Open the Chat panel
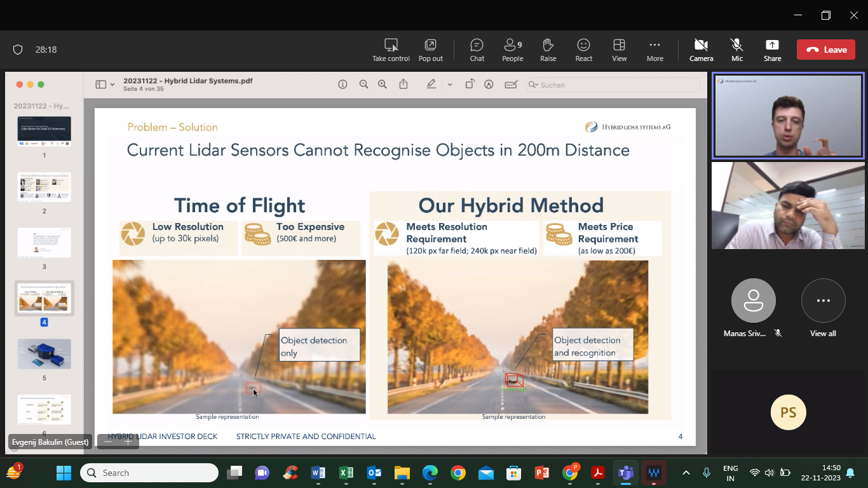The height and width of the screenshot is (488, 868). [477, 50]
